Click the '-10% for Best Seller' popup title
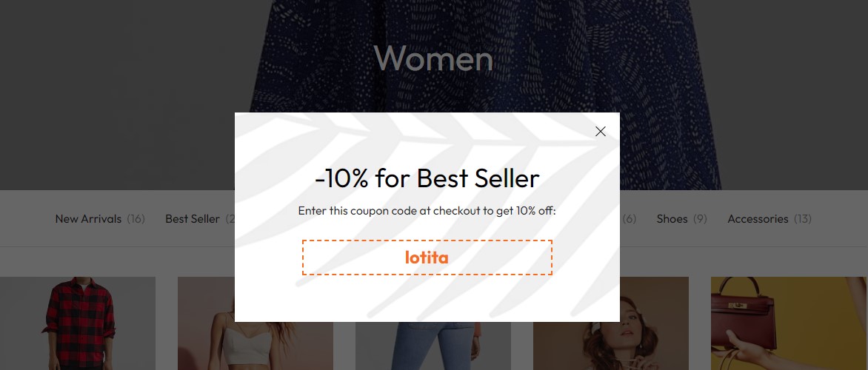The width and height of the screenshot is (868, 370). click(x=427, y=178)
